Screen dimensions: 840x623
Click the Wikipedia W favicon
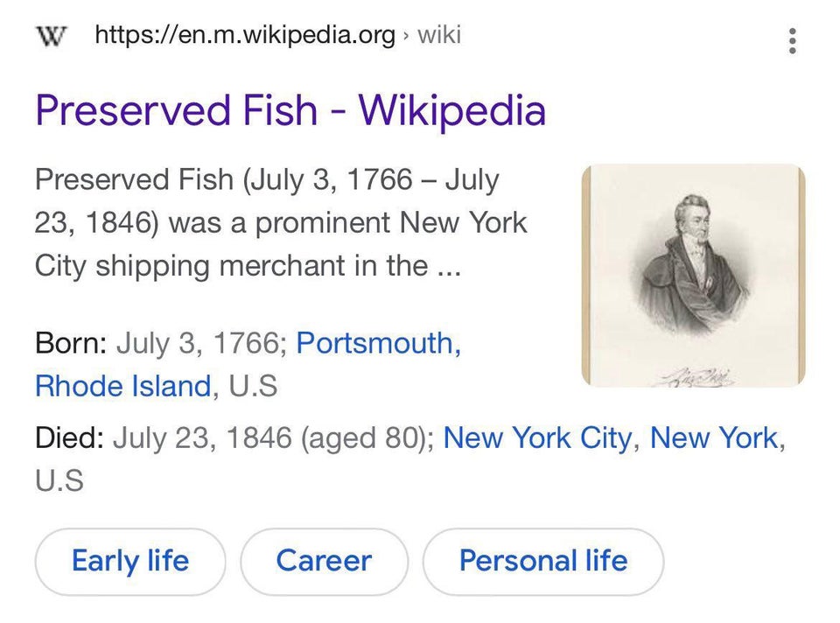52,37
